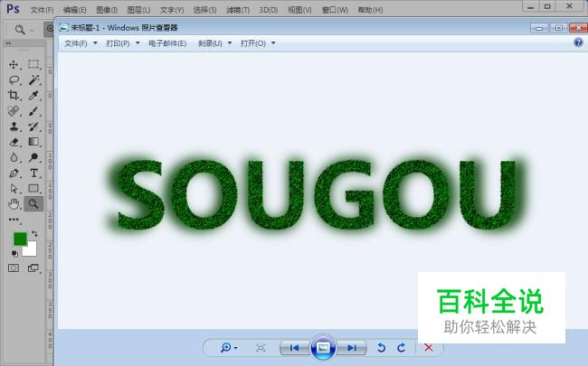This screenshot has height=366, width=588.
Task: Collapse the Photoshop toolbox panel arrows
Action: tap(8, 43)
